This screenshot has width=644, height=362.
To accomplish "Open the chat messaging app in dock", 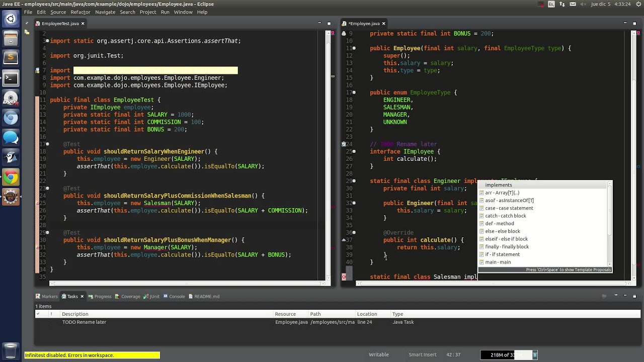I will (x=11, y=137).
